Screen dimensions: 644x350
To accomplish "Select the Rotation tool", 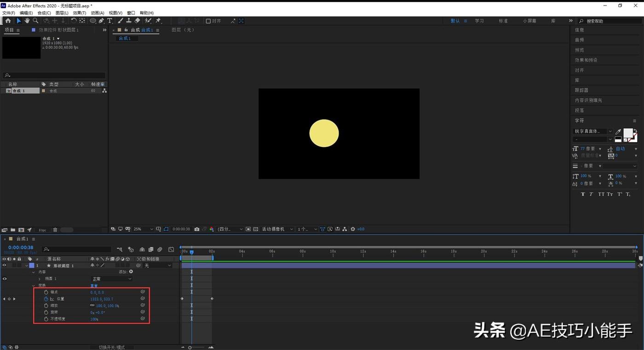I will [74, 21].
